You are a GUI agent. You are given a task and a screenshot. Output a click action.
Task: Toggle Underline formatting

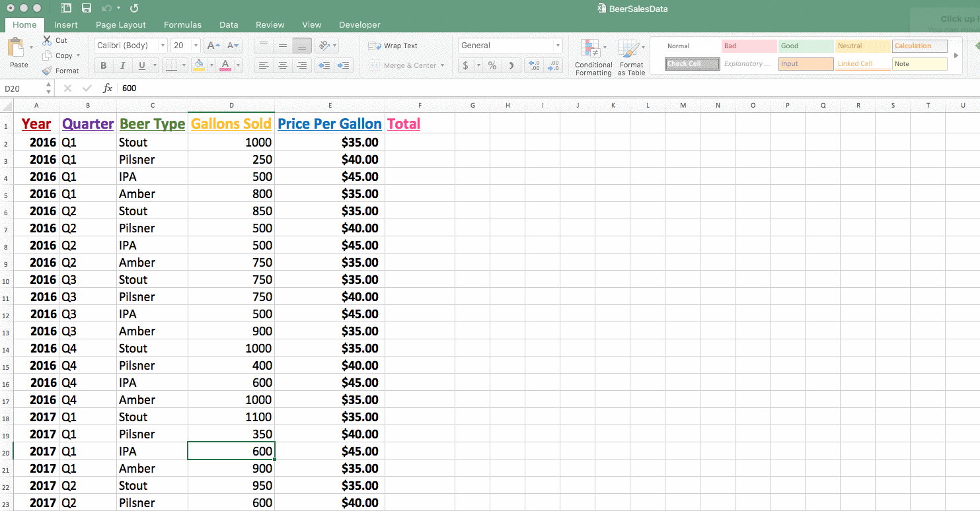pyautogui.click(x=143, y=65)
